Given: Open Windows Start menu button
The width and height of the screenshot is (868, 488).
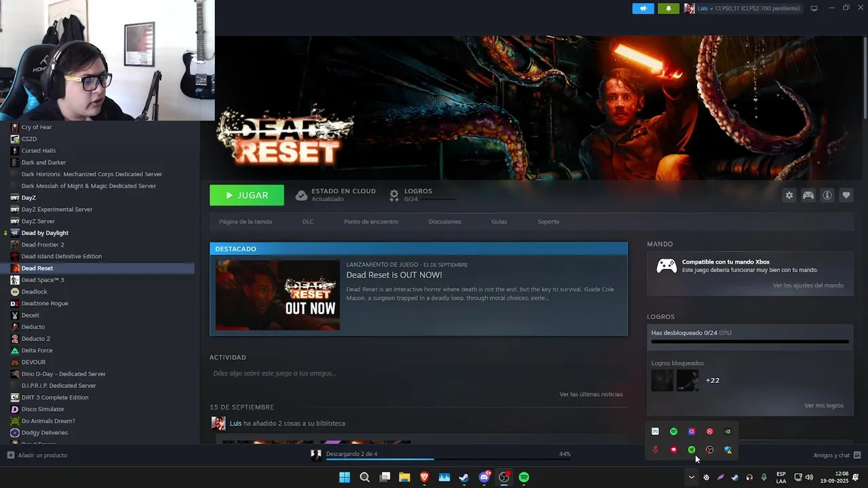Looking at the screenshot, I should click(x=344, y=477).
